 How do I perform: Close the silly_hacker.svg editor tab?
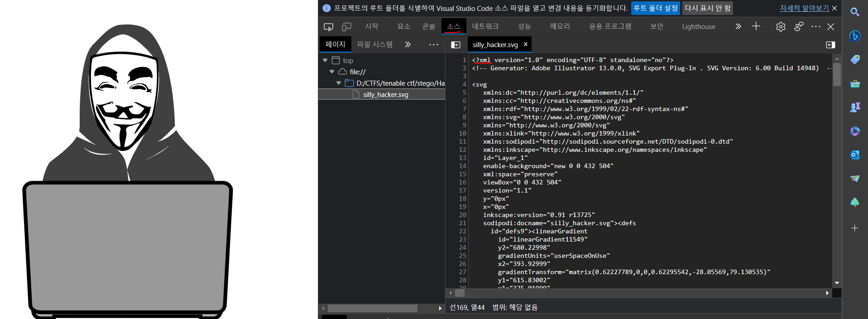tap(526, 44)
